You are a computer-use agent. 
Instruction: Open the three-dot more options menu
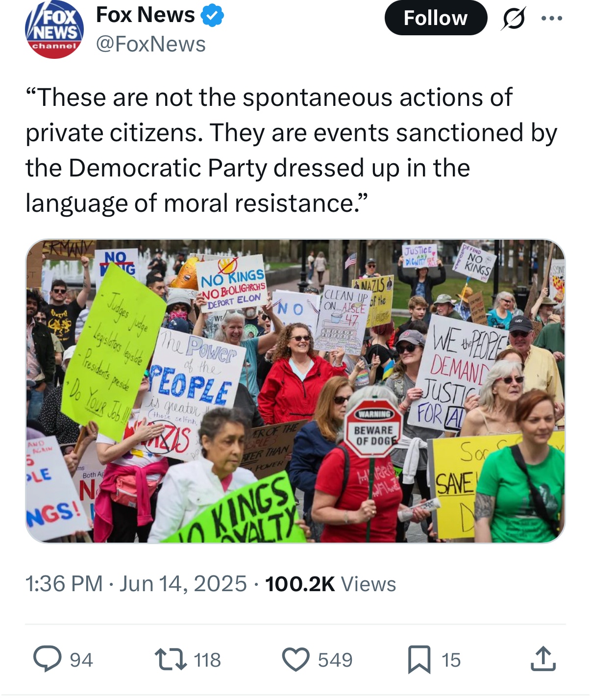pos(552,19)
